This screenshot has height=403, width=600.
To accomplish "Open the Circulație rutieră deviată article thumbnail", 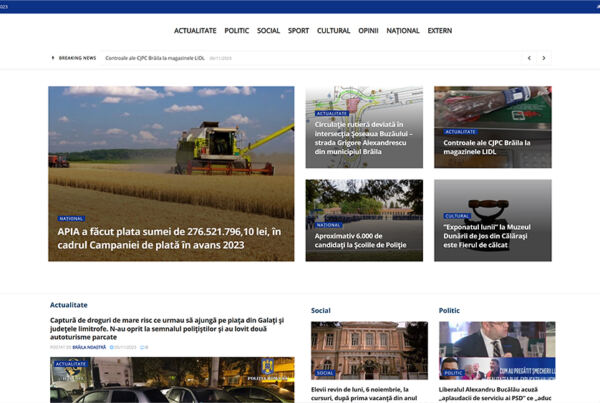I will [364, 126].
